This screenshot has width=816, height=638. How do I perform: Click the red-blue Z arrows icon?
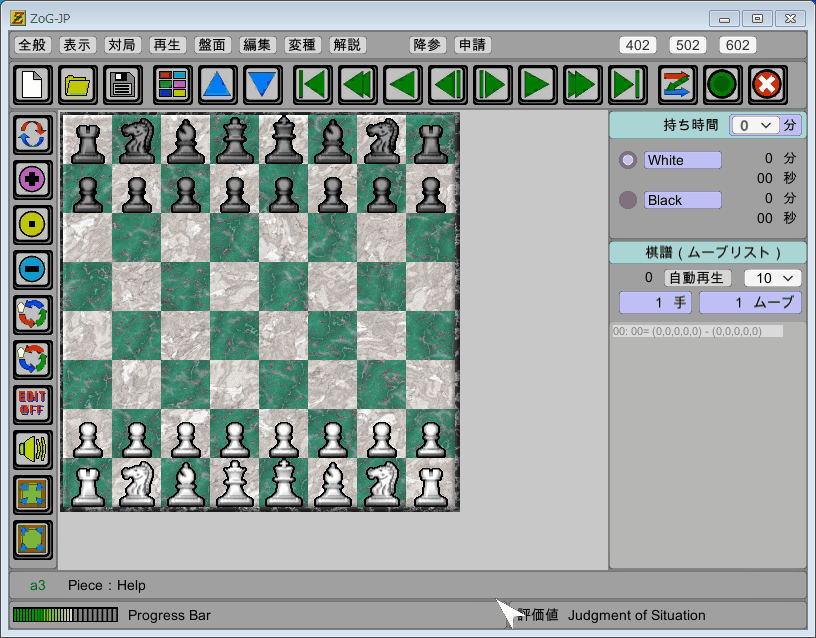tap(677, 84)
